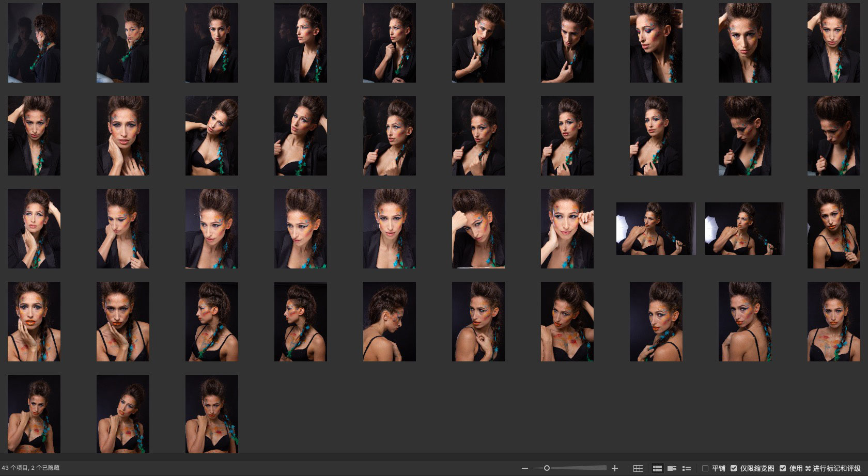868x476 pixels.
Task: Select the photo with fingers touching her eyebrow
Action: click(x=567, y=229)
